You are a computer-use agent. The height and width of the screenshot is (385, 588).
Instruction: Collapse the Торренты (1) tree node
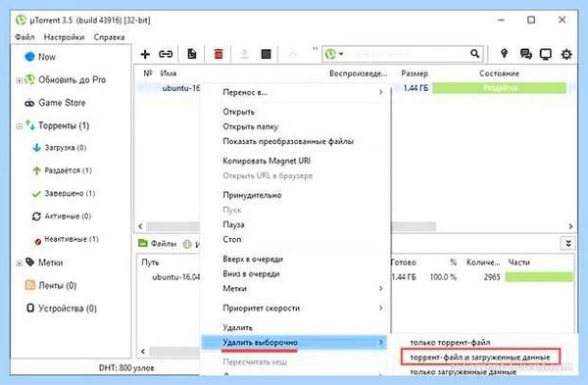(x=20, y=126)
